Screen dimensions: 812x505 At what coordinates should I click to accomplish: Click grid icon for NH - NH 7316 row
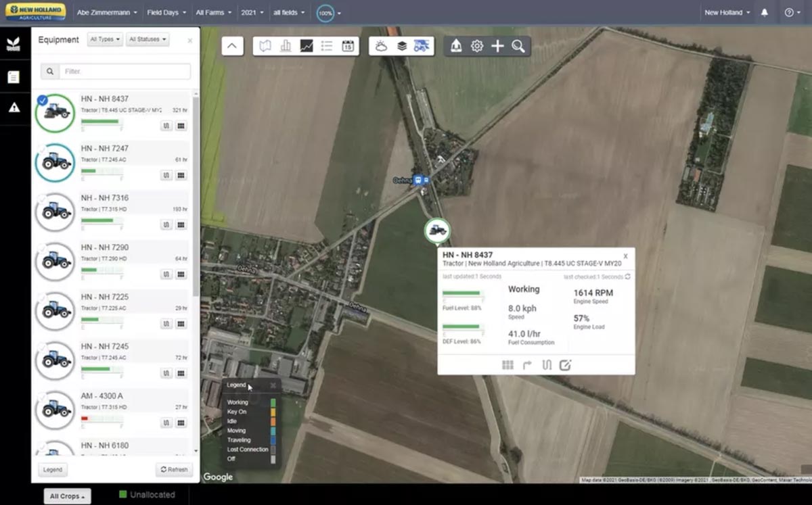(181, 224)
